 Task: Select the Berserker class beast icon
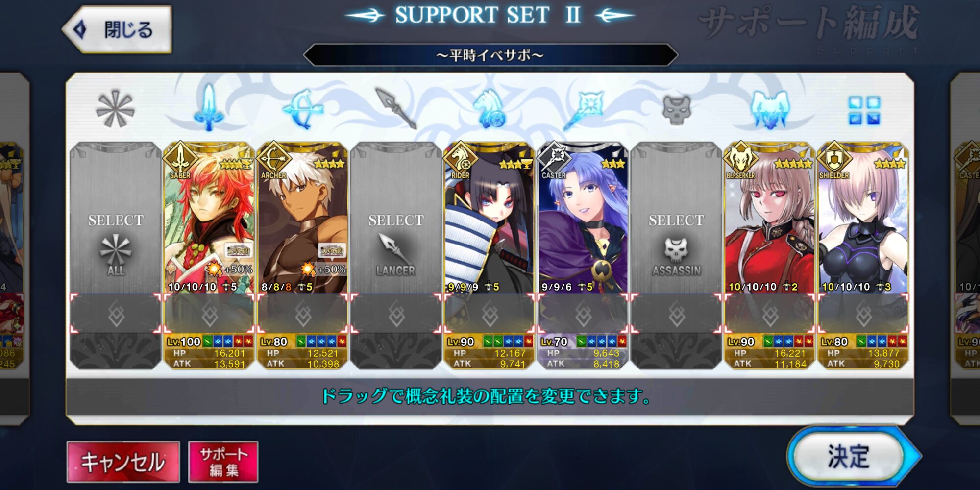coord(770,109)
